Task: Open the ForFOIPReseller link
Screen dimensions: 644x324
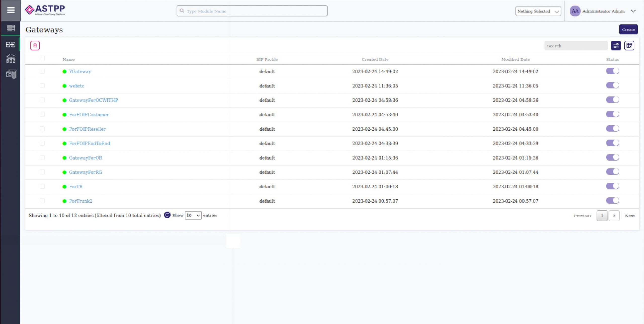Action: tap(87, 129)
